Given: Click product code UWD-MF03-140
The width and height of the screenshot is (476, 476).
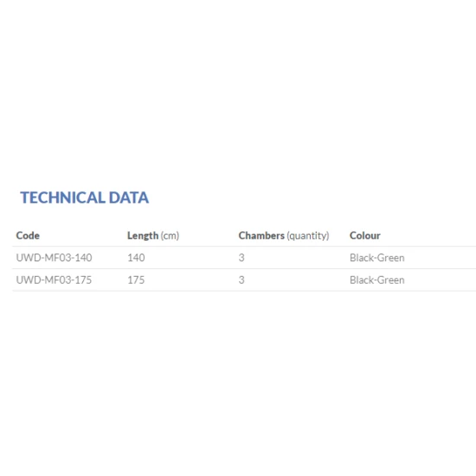Looking at the screenshot, I should 54,258.
